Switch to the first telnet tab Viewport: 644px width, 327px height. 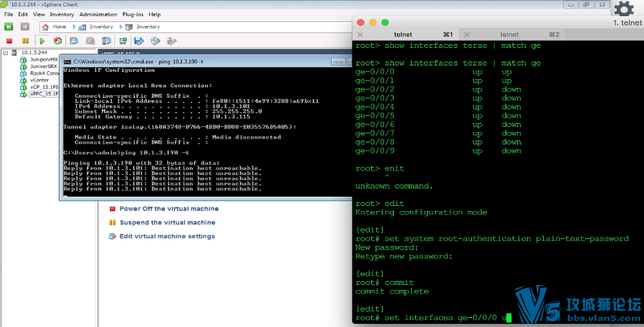click(405, 34)
